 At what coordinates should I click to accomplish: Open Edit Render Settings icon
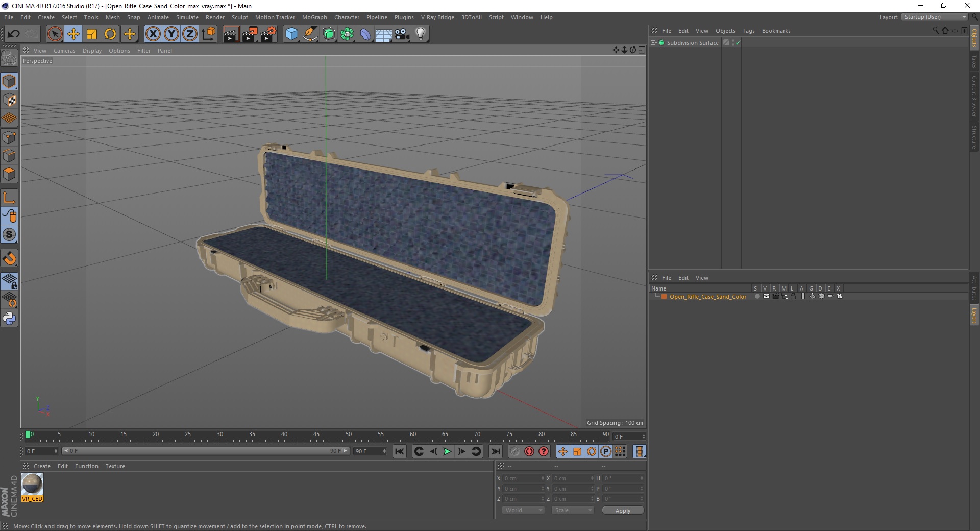[x=268, y=34]
